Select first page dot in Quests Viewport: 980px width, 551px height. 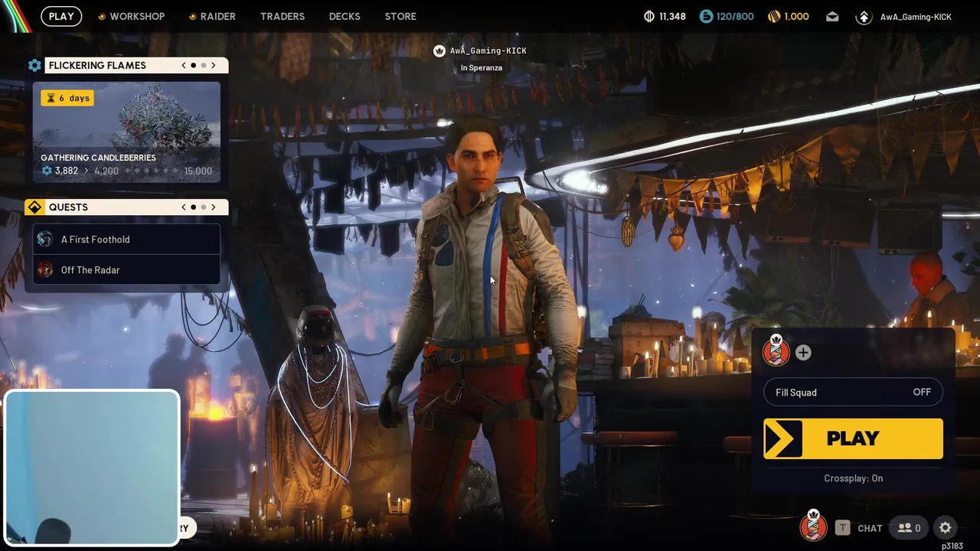(193, 207)
